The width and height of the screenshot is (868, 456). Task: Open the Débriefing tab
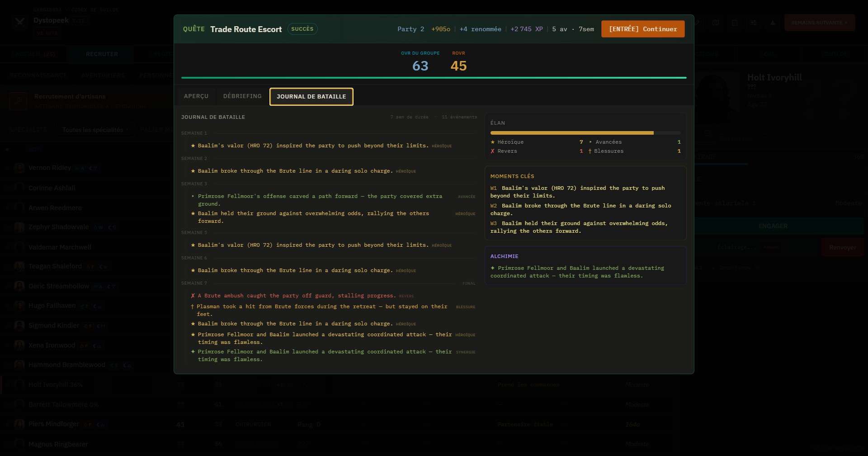coord(242,96)
